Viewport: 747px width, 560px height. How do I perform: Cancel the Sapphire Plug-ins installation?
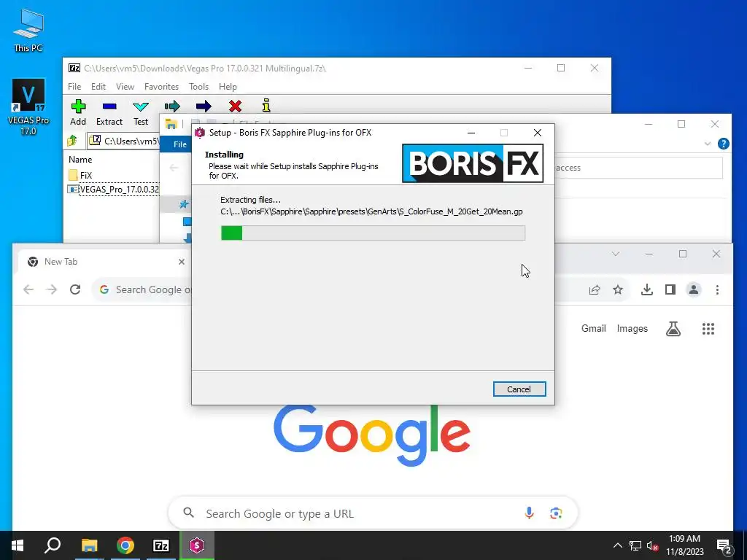pos(519,389)
